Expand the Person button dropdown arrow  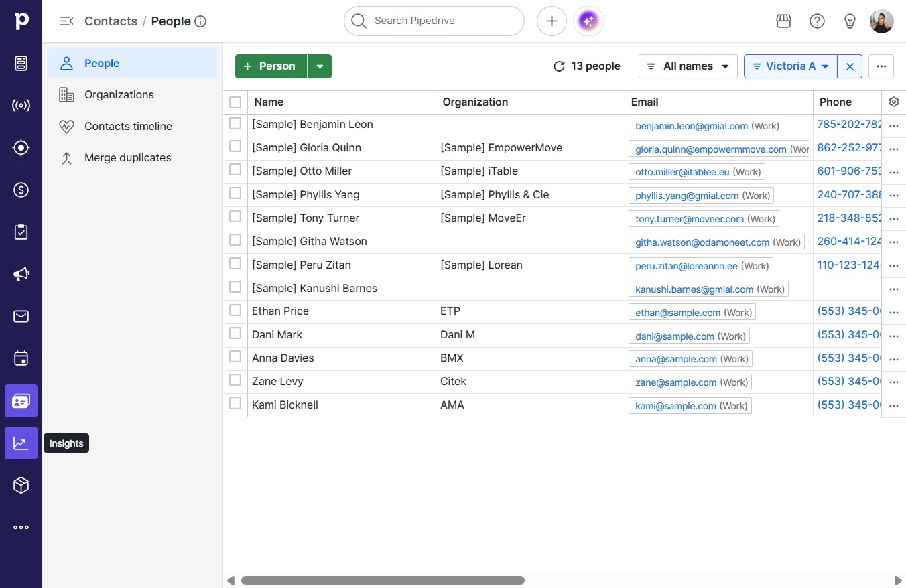pos(320,66)
